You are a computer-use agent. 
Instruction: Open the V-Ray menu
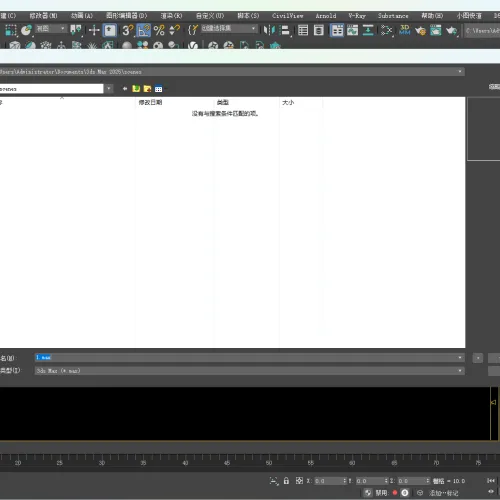pos(357,16)
